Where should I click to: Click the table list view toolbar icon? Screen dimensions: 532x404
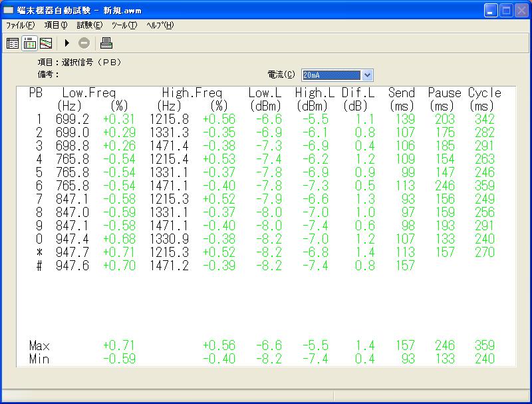[x=13, y=43]
